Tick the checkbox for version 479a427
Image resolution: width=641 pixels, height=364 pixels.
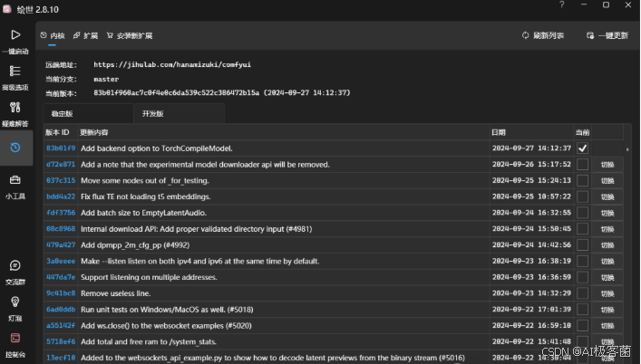click(x=583, y=244)
